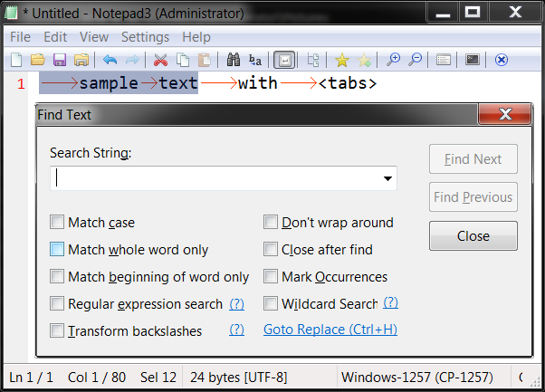Click '24 bytes [UTF-8]' status entry
This screenshot has height=392, width=545.
pos(239,378)
